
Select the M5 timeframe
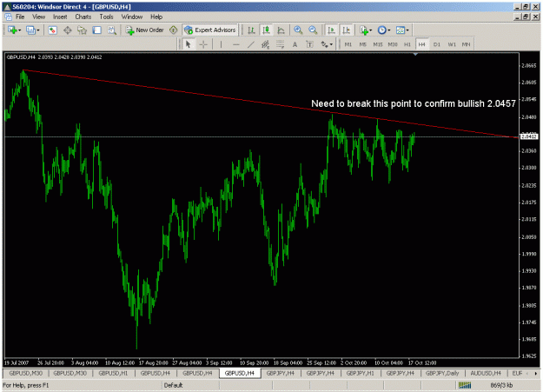pos(362,44)
